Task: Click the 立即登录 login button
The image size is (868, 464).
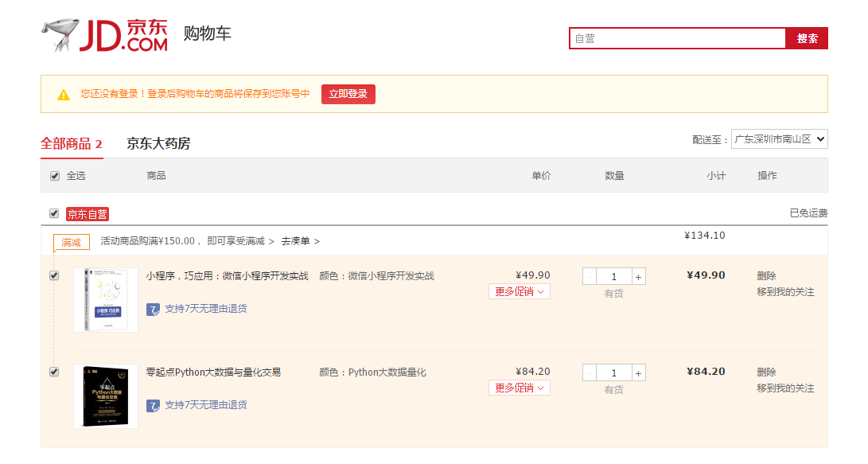Action: (348, 94)
